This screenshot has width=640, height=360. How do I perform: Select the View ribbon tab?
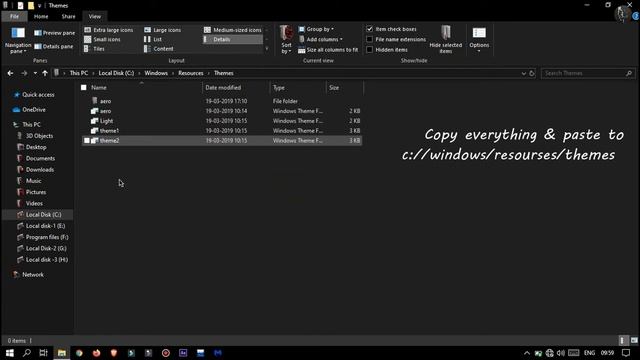tap(95, 16)
